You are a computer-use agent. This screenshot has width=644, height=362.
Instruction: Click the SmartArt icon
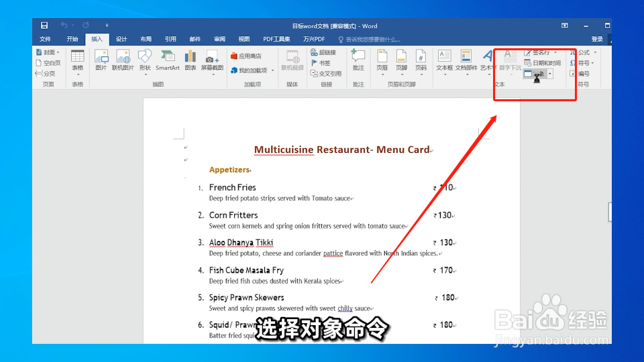(x=168, y=60)
